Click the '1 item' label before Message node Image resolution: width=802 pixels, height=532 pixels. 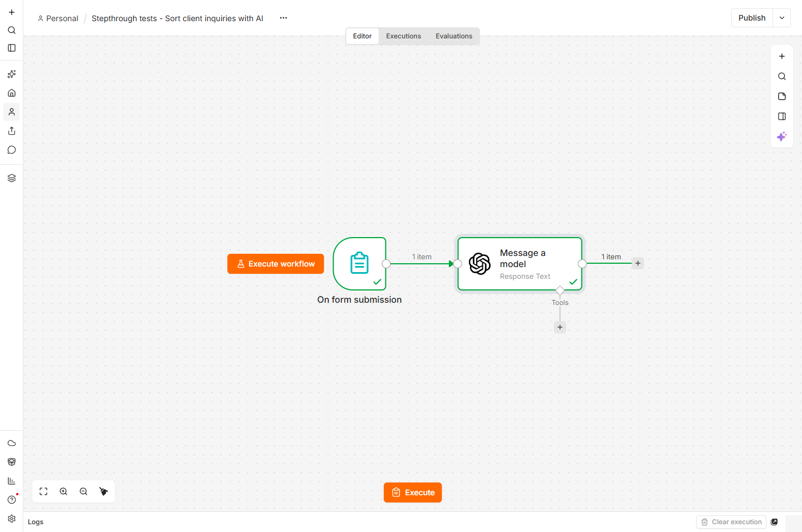tap(422, 257)
